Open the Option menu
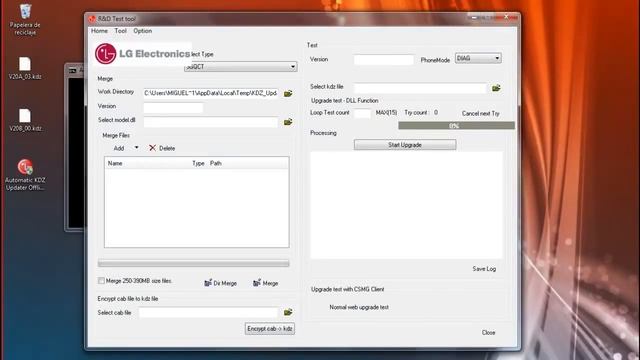This screenshot has height=360, width=640. (142, 31)
